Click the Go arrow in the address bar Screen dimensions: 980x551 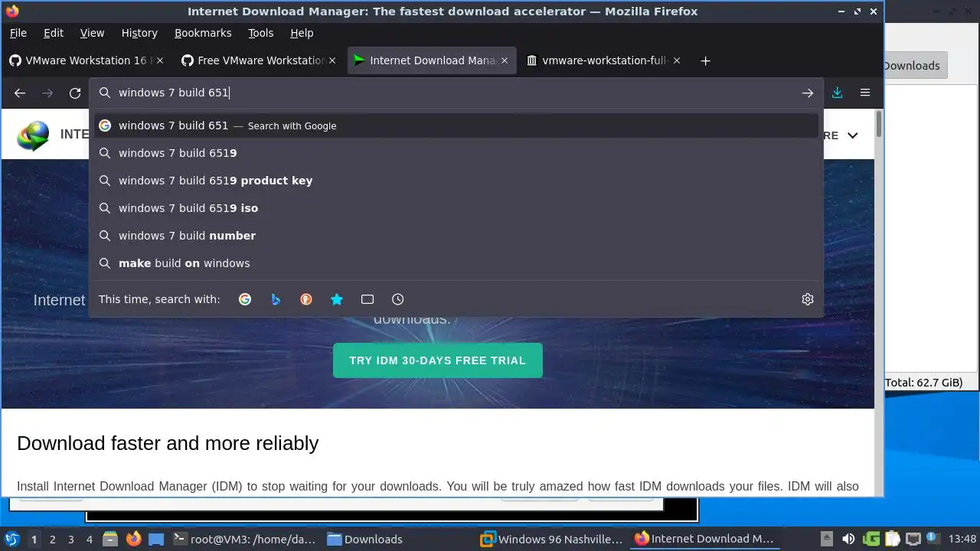[x=808, y=93]
